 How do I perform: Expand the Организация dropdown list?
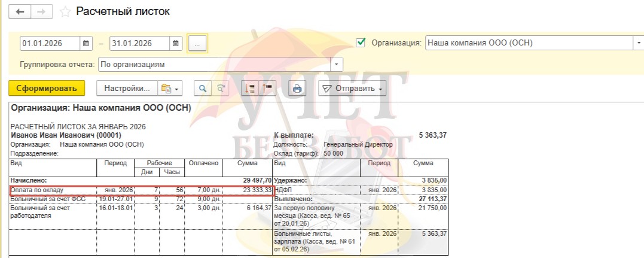pos(639,43)
